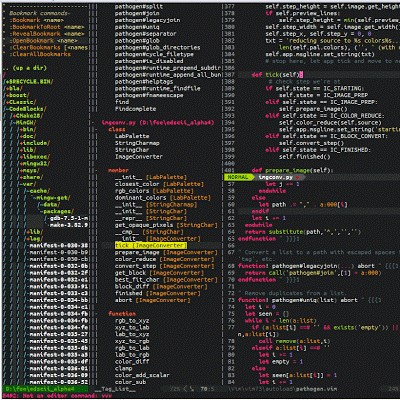The height and width of the screenshot is (400, 400).
Task: Jump to StringCharmap class tag
Action: click(x=137, y=143)
